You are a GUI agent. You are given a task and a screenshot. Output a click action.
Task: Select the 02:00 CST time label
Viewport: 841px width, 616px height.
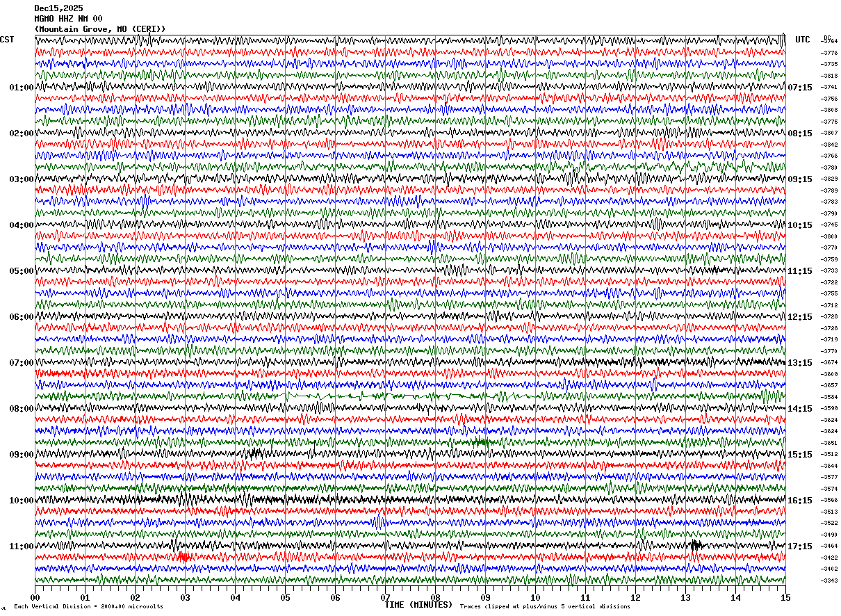point(22,133)
